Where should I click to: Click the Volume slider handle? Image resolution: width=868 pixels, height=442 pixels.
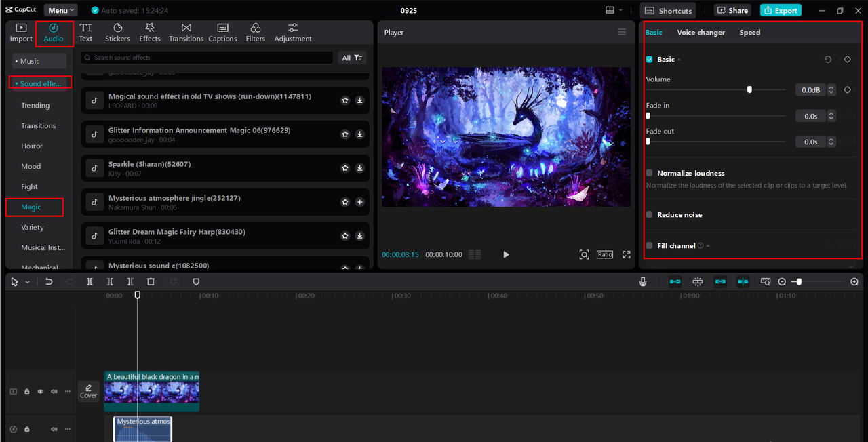click(x=749, y=89)
